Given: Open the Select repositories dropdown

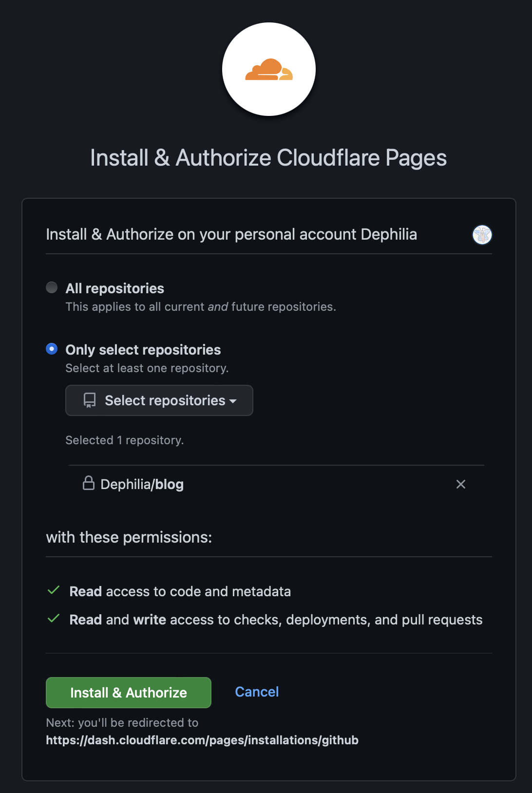Looking at the screenshot, I should [159, 400].
